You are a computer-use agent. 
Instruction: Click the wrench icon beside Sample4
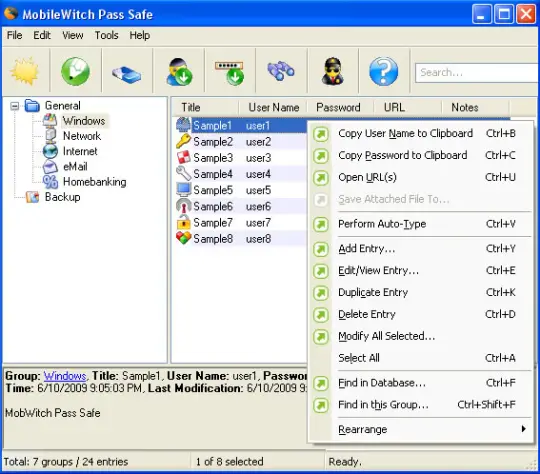[x=183, y=174]
